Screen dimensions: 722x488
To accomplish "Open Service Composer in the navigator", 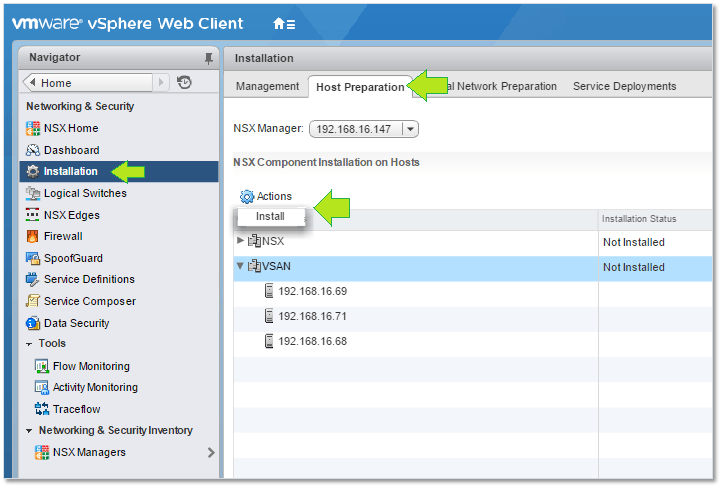I will 90,302.
